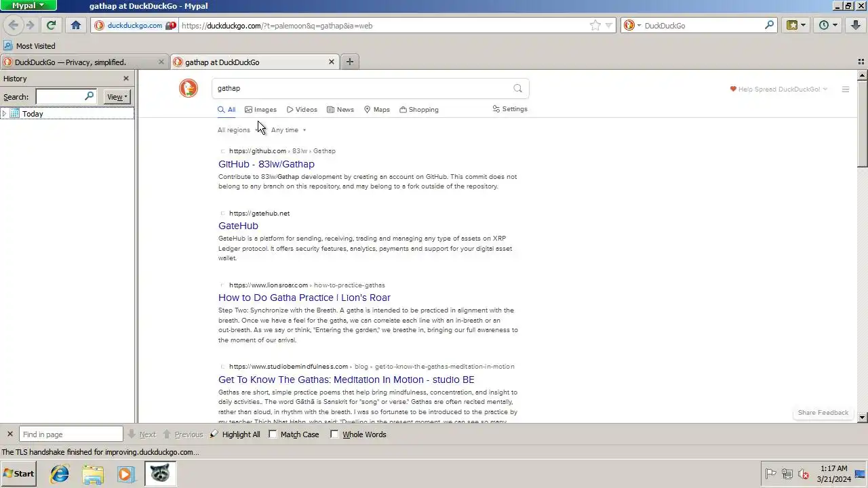Click the History search magnifier icon
The height and width of the screenshot is (488, 868).
pos(89,96)
